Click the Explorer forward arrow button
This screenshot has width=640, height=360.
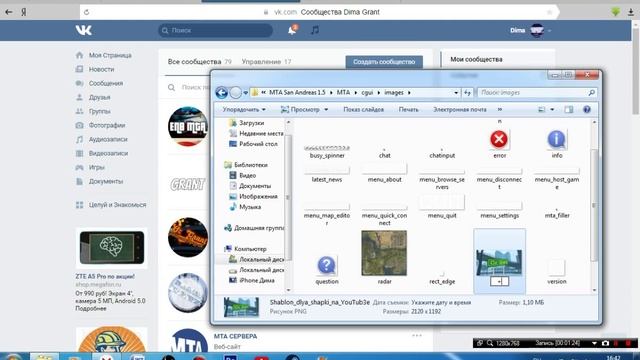(x=236, y=93)
